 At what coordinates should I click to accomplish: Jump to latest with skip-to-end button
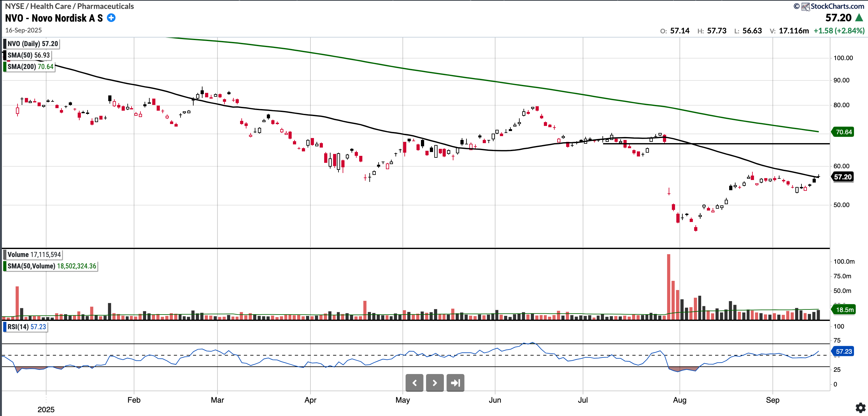(455, 383)
